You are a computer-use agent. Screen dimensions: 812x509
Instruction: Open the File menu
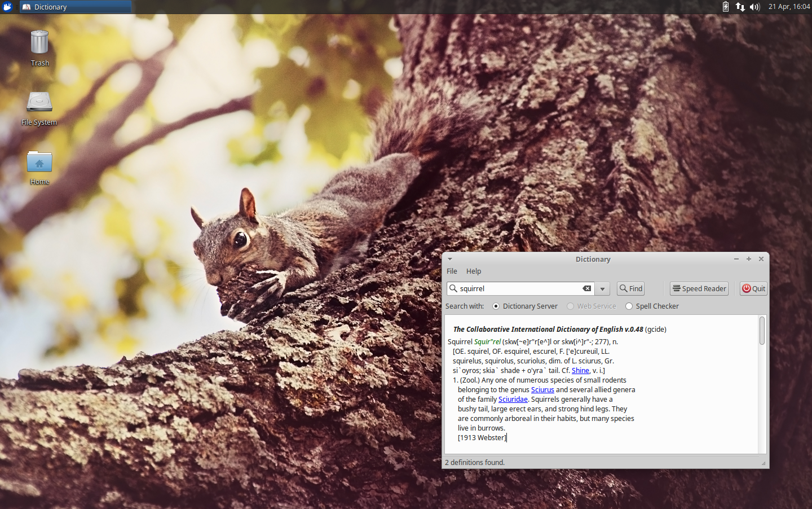coord(452,271)
